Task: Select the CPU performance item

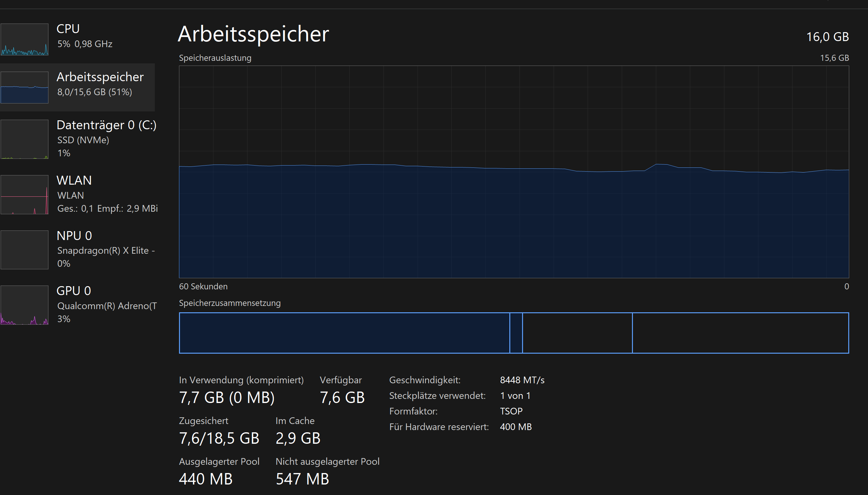Action: (77, 39)
